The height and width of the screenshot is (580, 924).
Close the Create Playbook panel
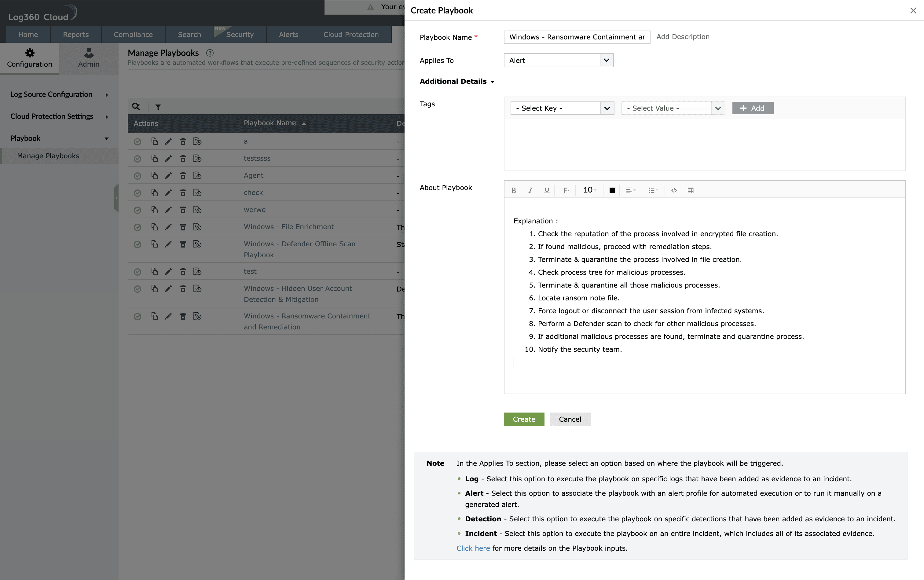pos(913,11)
